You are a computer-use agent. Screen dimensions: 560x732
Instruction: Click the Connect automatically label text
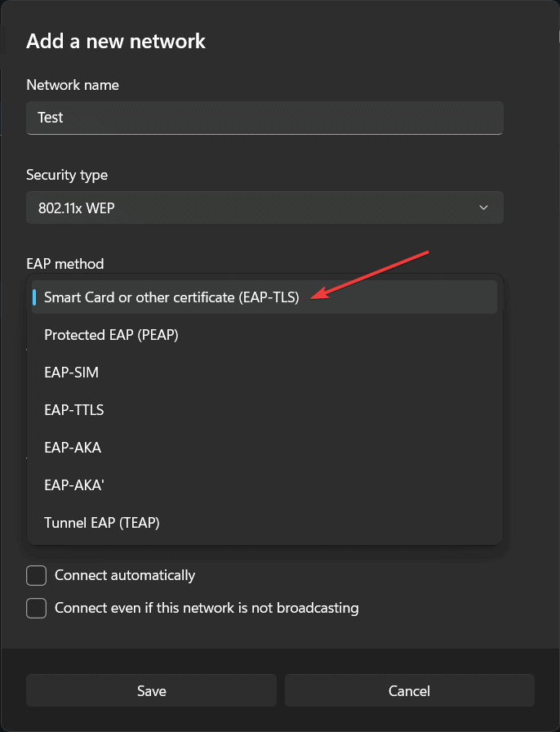pyautogui.click(x=125, y=575)
